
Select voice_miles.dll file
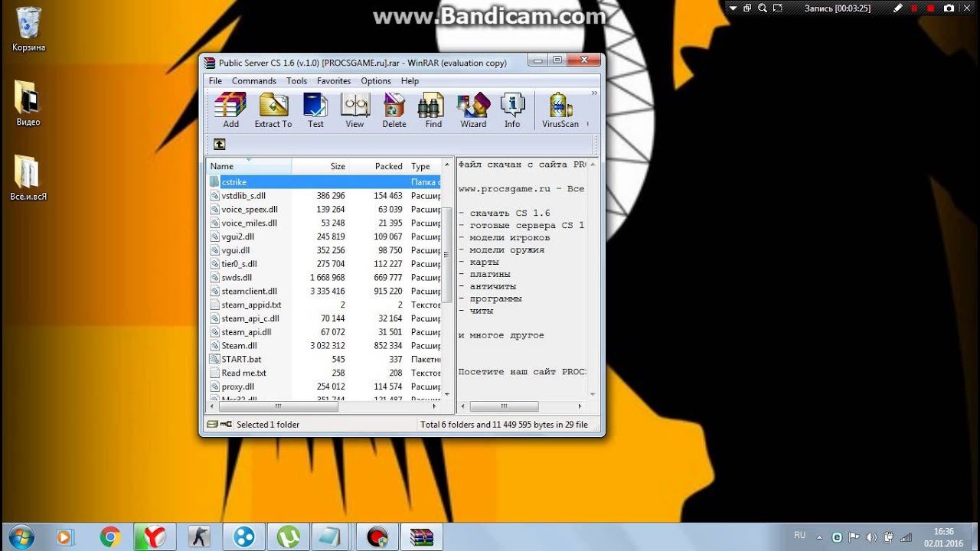(324, 223)
